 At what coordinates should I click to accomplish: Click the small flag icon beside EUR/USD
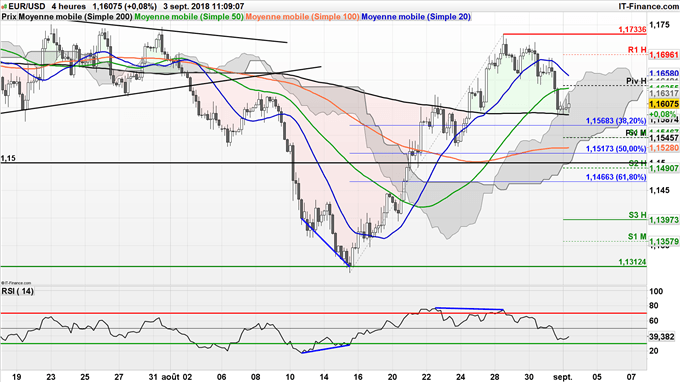4,7
